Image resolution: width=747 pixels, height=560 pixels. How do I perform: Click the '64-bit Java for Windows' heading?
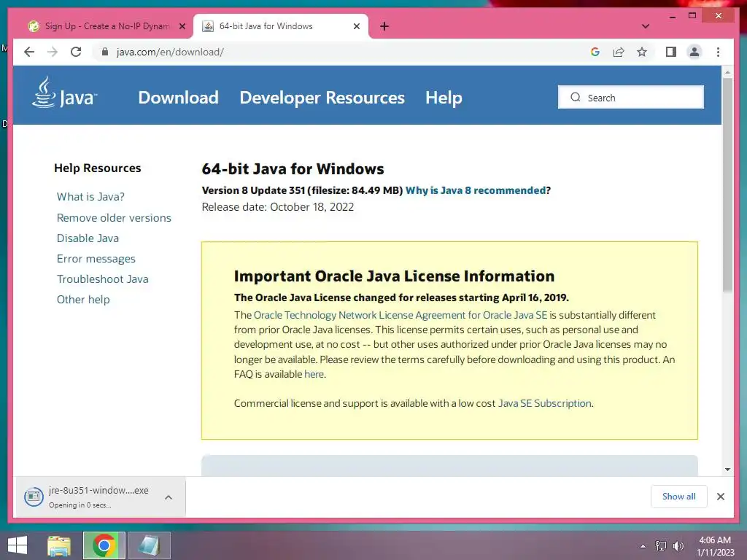coord(293,169)
